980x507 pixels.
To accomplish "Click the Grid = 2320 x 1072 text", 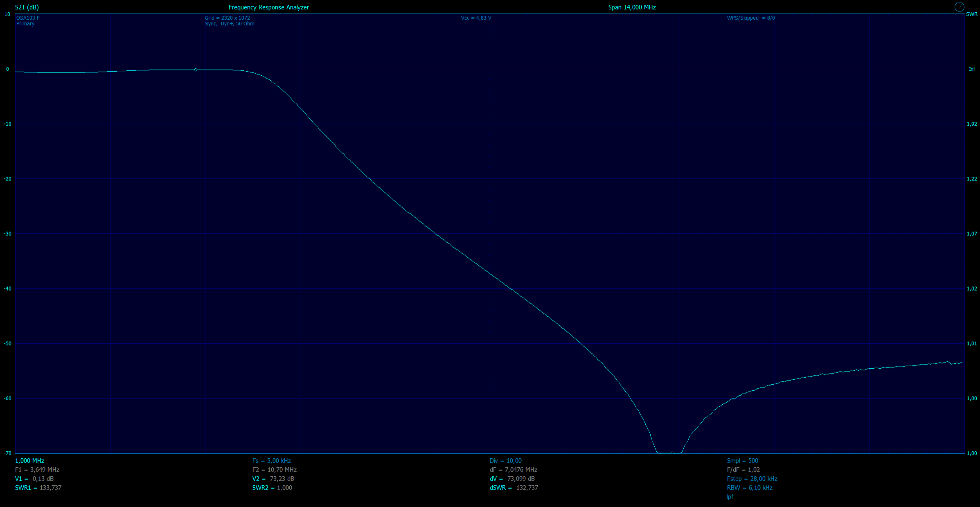I will (227, 18).
